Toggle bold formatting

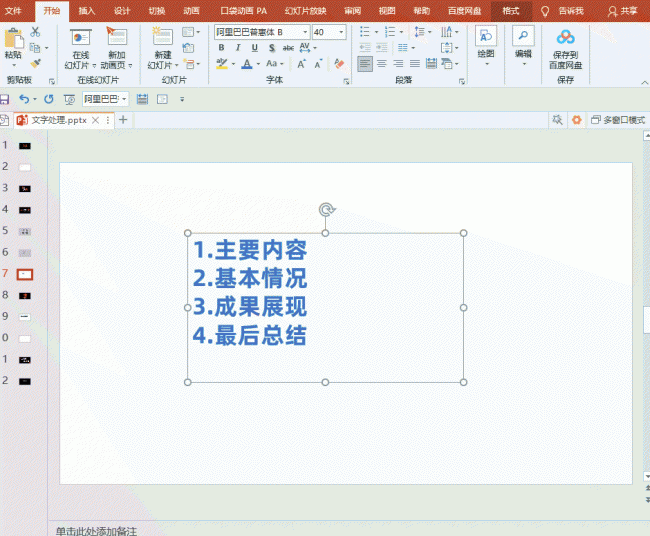(221, 48)
